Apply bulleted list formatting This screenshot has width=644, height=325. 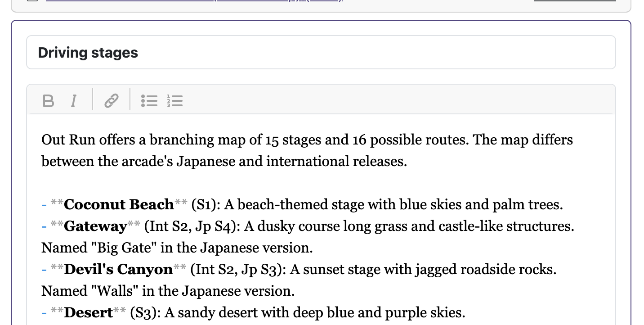tap(149, 100)
